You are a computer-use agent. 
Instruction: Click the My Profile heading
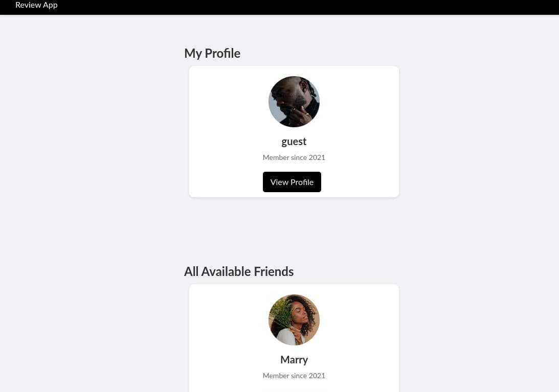[212, 54]
